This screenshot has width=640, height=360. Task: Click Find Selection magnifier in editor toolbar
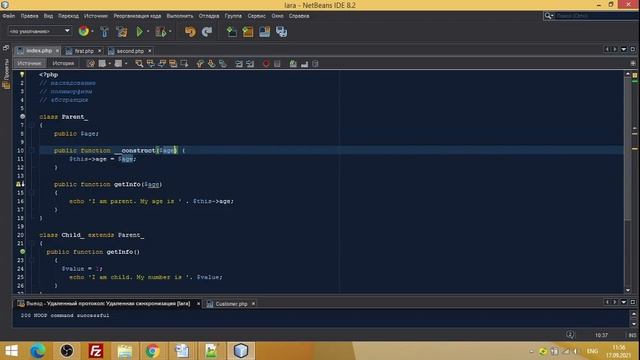[x=139, y=63]
